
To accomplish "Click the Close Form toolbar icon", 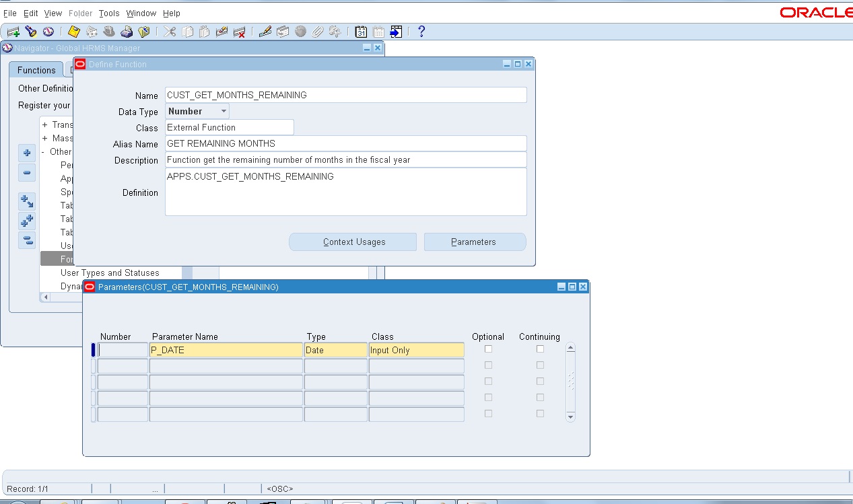I will 144,32.
